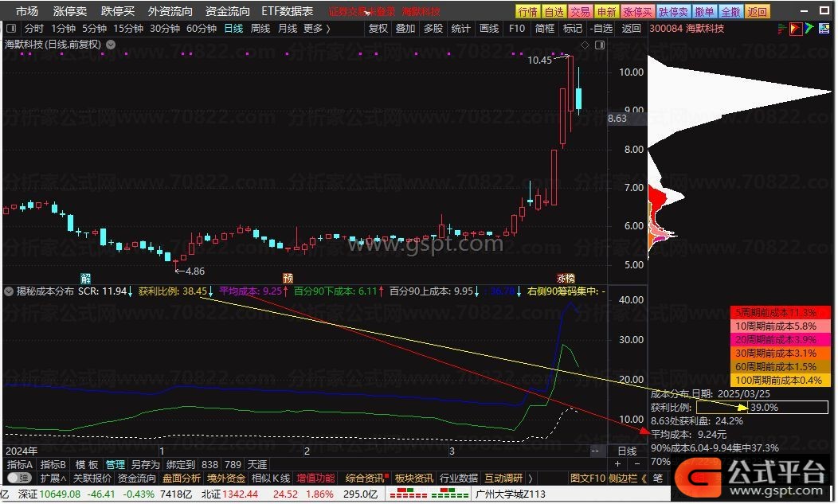This screenshot has height=504, width=838.
Task: Click the red 交易 button
Action: (581, 12)
